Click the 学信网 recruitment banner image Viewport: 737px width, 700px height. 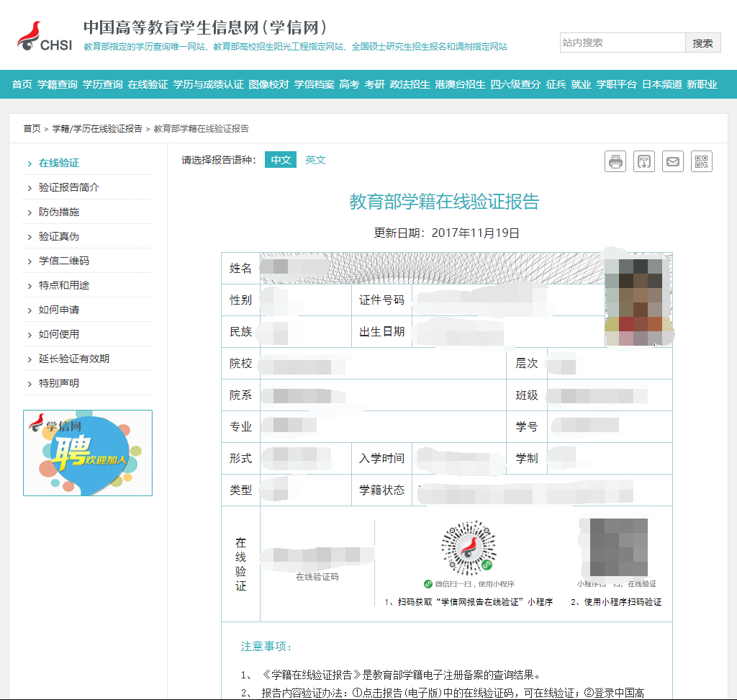tap(88, 453)
